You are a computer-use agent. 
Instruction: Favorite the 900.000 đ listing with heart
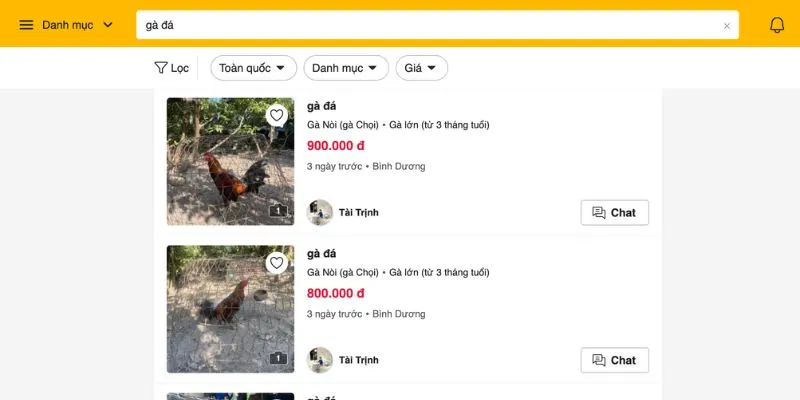[277, 115]
